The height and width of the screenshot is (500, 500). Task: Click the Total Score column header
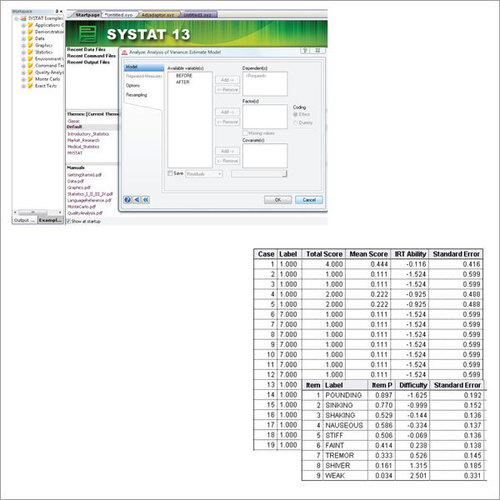click(x=324, y=254)
